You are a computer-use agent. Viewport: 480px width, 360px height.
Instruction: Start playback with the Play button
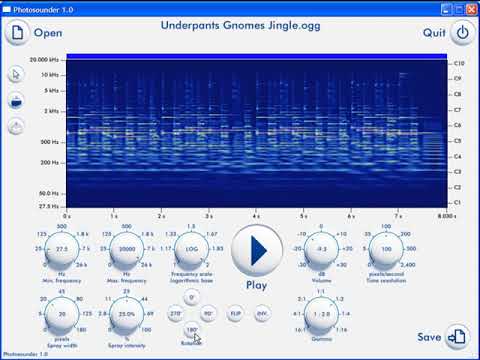tap(257, 251)
